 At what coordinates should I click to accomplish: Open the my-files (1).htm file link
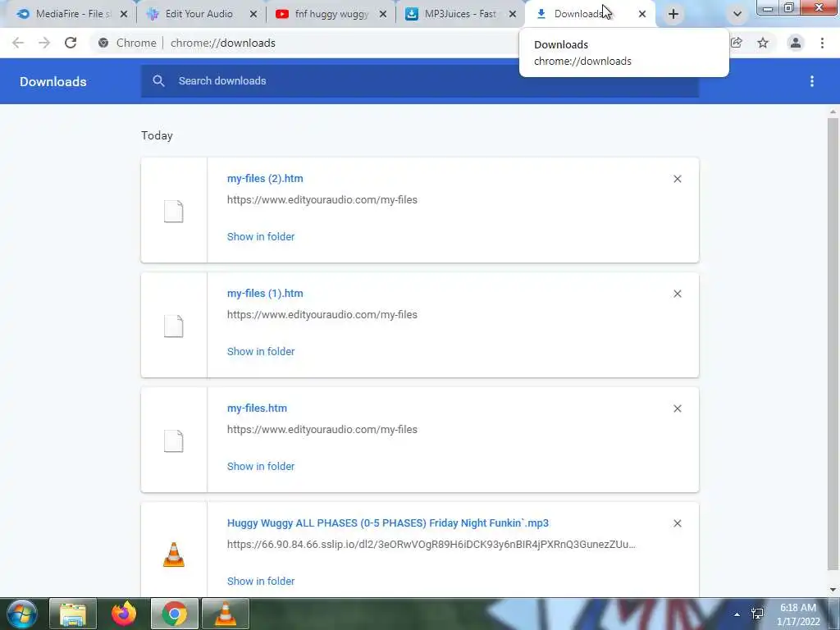click(x=265, y=293)
